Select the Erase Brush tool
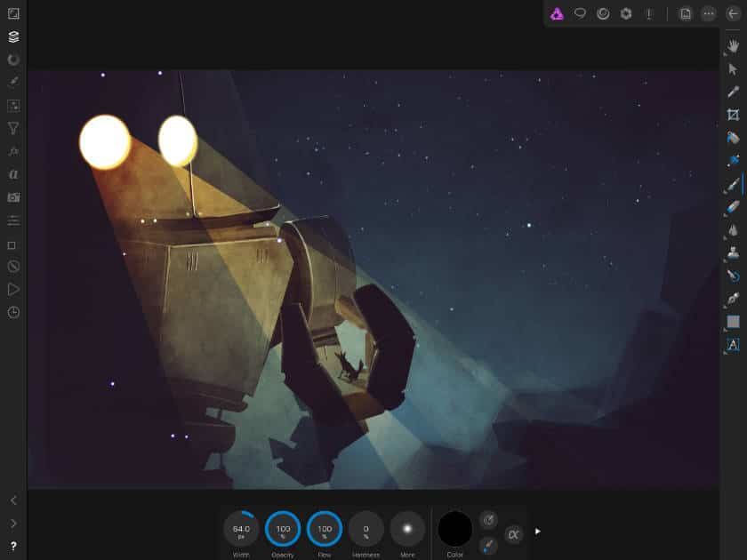 (733, 207)
